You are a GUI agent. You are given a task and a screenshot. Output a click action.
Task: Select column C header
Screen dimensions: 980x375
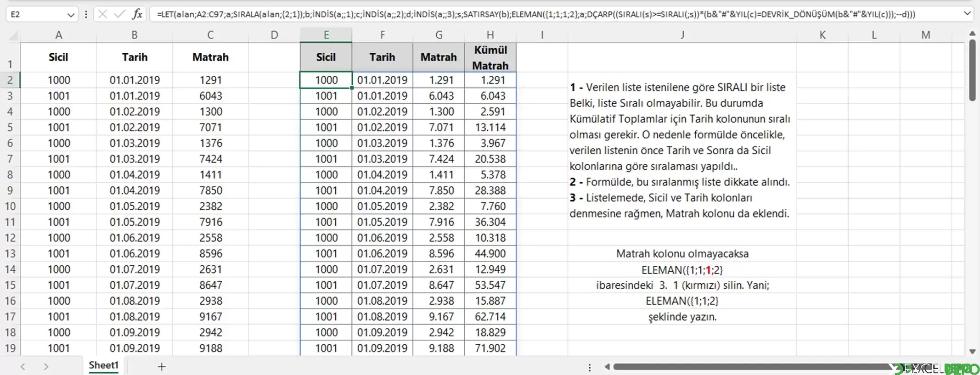coord(210,35)
